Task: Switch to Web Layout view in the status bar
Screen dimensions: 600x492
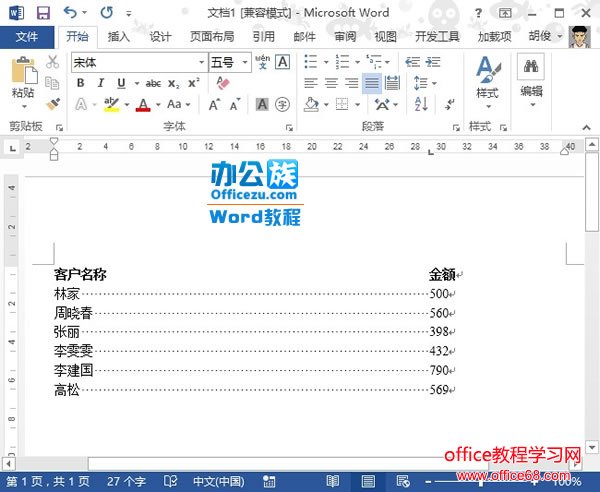Action: (x=403, y=481)
